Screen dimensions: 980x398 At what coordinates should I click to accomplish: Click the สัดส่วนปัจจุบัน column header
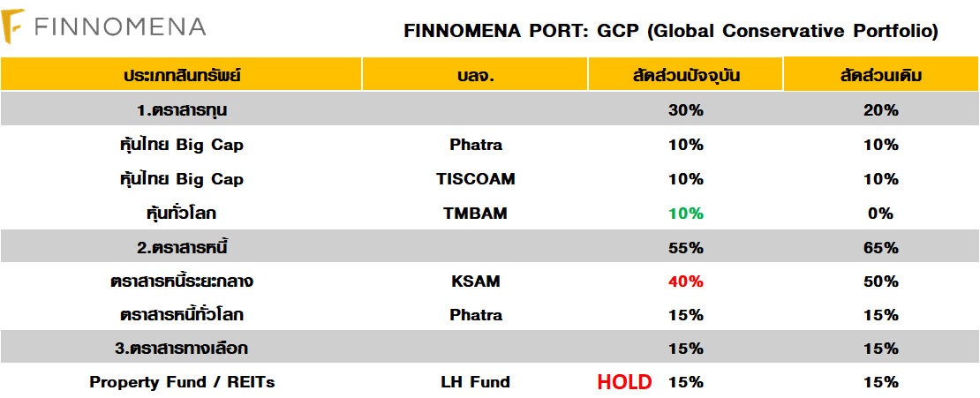tap(685, 75)
